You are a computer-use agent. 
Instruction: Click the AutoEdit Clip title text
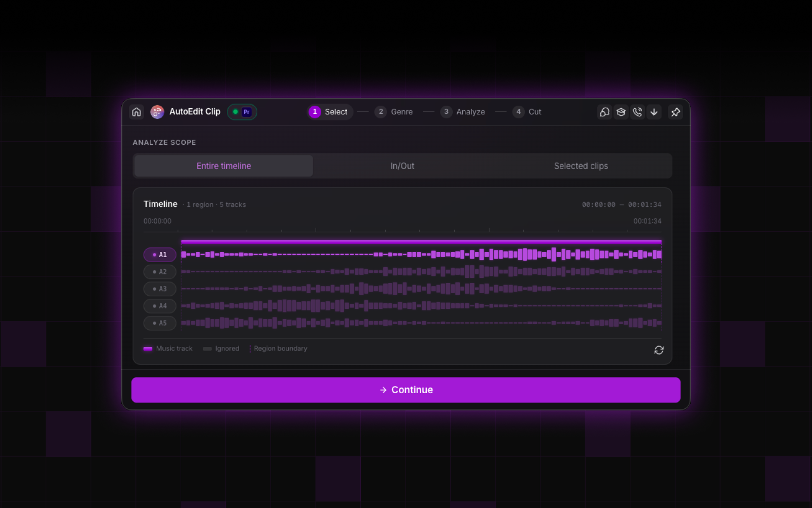click(x=195, y=112)
